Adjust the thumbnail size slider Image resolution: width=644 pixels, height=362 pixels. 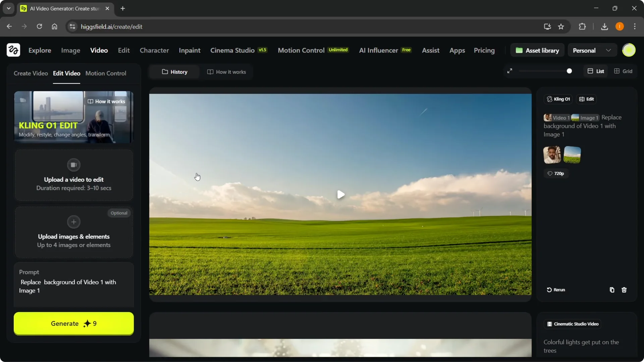[570, 71]
